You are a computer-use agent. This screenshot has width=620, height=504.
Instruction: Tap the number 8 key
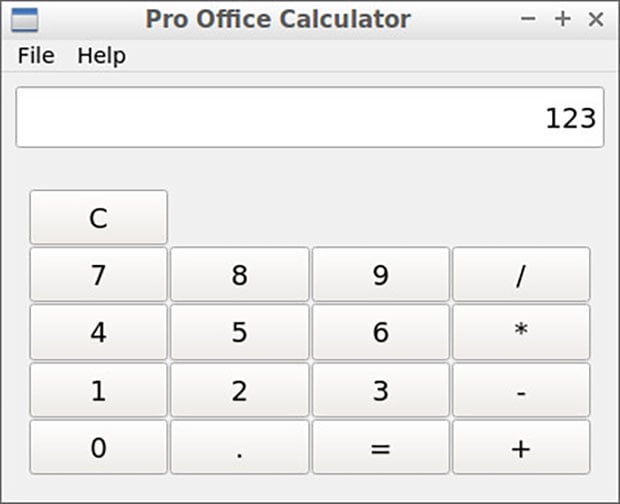[x=240, y=274]
